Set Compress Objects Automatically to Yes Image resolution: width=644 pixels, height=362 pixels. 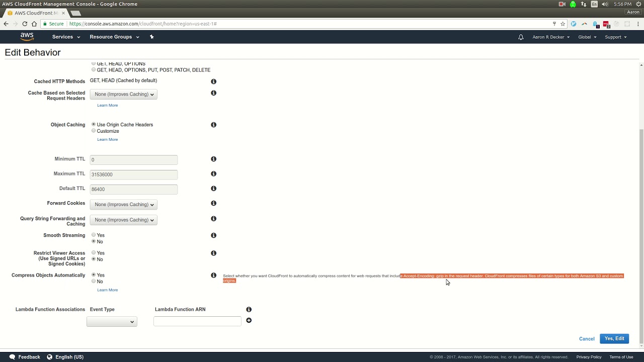[x=94, y=275]
